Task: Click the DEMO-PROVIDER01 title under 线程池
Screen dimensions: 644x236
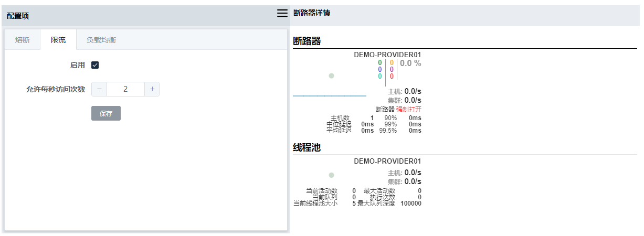Action: 387,162
